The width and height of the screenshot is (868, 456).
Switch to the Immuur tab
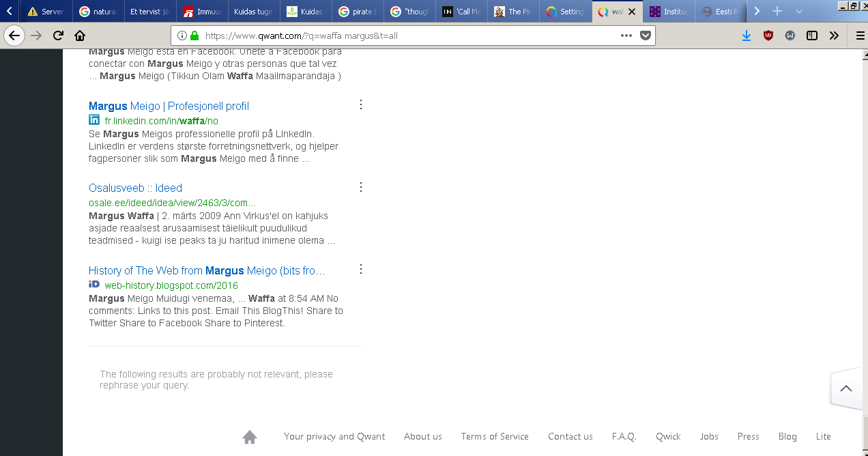pos(201,12)
